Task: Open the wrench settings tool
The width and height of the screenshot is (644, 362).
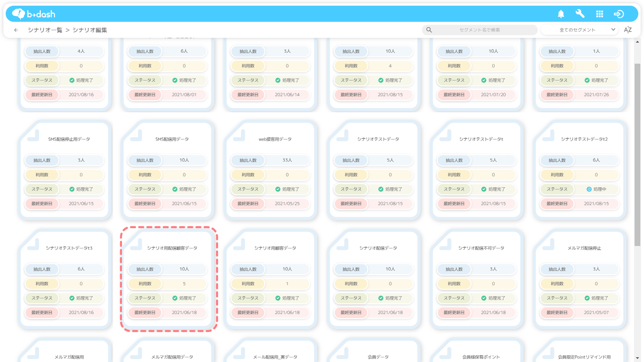Action: [580, 14]
